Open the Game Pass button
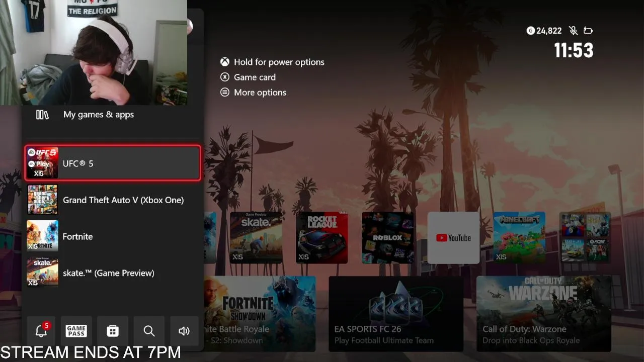Viewport: 644px width, 362px height. tap(76, 331)
